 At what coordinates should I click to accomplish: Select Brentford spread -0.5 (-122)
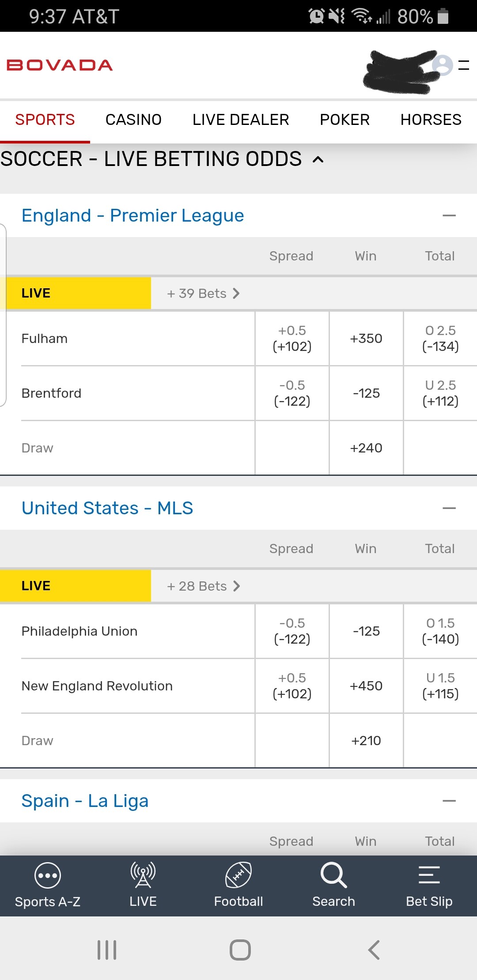coord(292,393)
